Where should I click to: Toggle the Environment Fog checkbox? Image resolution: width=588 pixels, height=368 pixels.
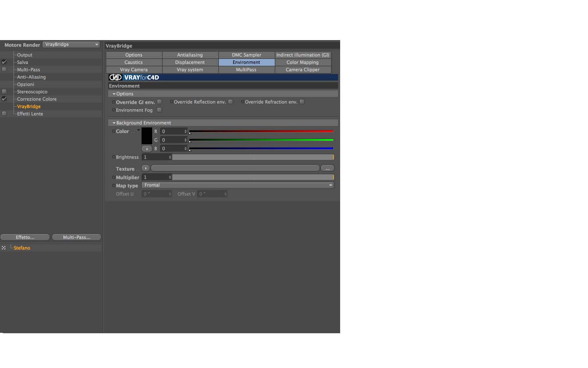click(160, 110)
